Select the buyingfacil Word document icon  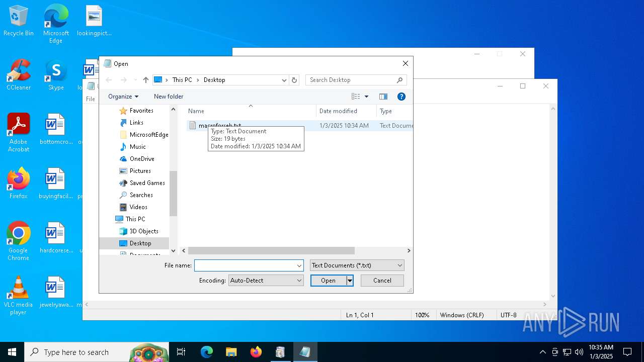point(56,184)
